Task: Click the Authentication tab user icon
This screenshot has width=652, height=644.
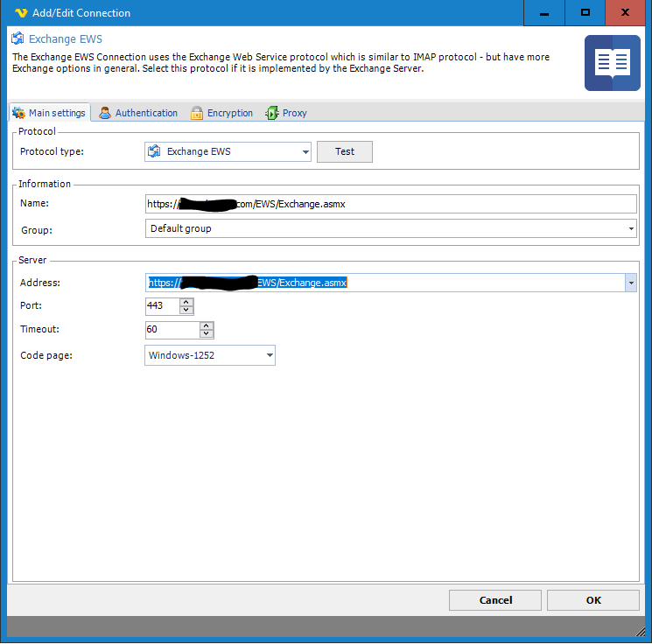Action: click(x=105, y=113)
